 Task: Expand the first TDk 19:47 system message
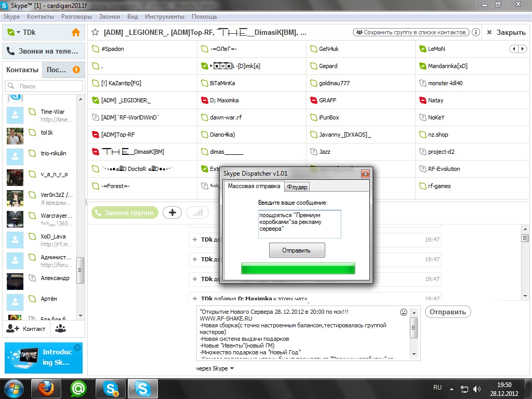pos(195,240)
